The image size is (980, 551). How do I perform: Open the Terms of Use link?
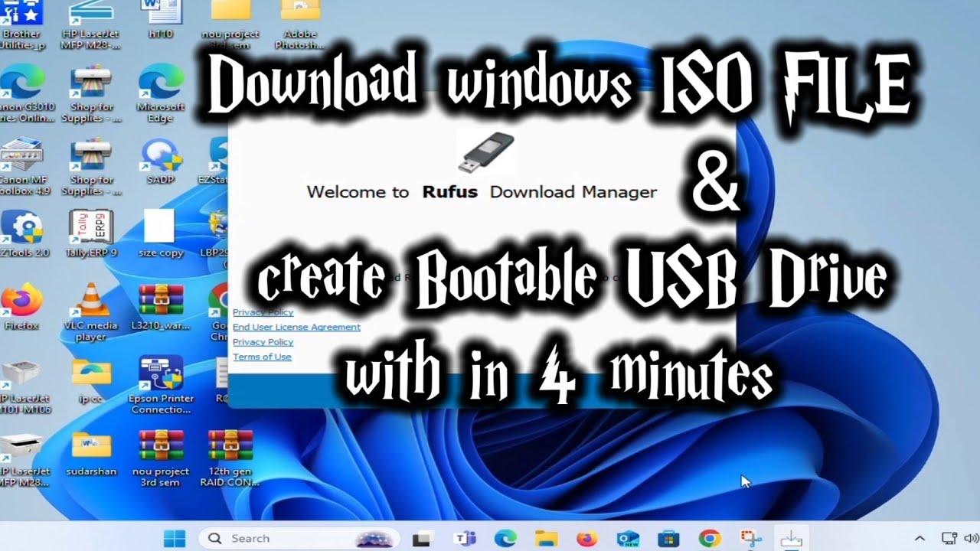tap(262, 357)
